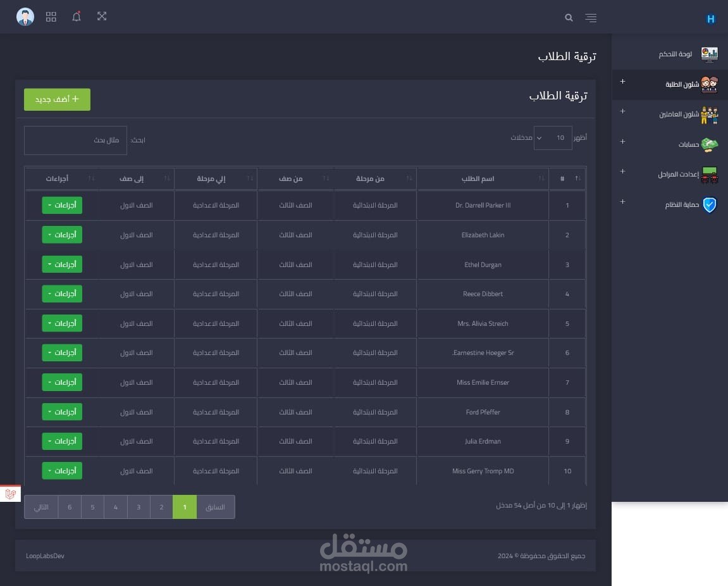Open أجراءات dropdown for Dr. Darrell Parker III
The height and width of the screenshot is (586, 728).
tap(62, 206)
